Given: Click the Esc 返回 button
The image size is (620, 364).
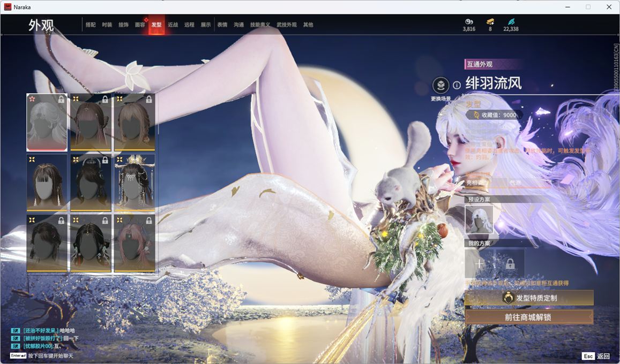Looking at the screenshot, I should tap(596, 356).
